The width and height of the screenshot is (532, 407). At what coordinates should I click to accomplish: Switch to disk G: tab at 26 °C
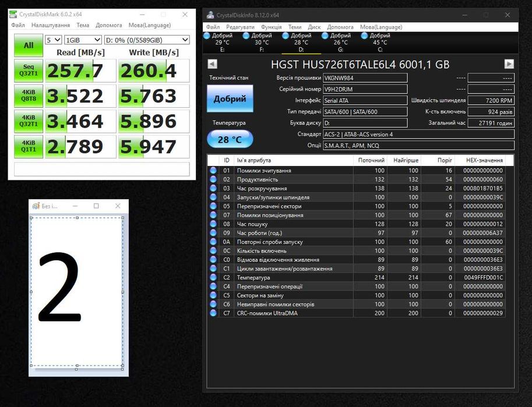point(340,43)
